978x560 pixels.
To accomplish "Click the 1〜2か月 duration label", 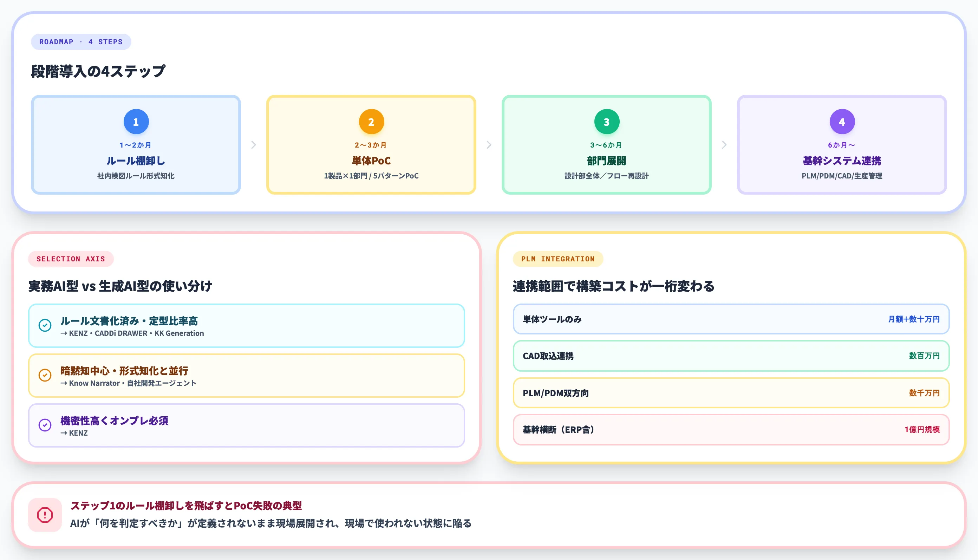I will click(x=135, y=145).
